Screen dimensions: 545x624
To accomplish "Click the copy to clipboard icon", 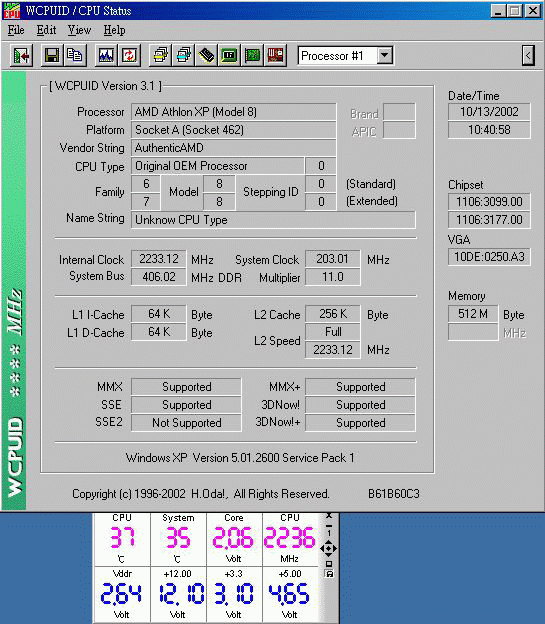I will click(x=74, y=55).
